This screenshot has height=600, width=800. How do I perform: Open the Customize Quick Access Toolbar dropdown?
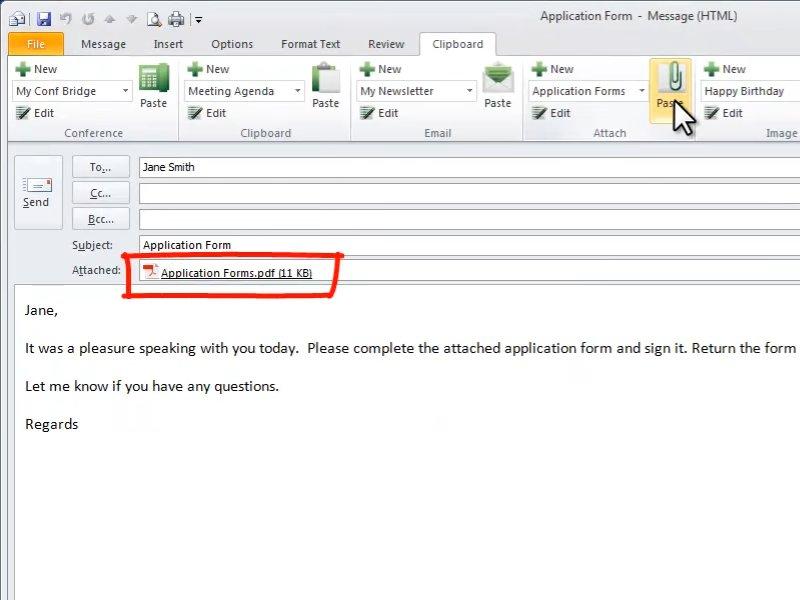[198, 20]
